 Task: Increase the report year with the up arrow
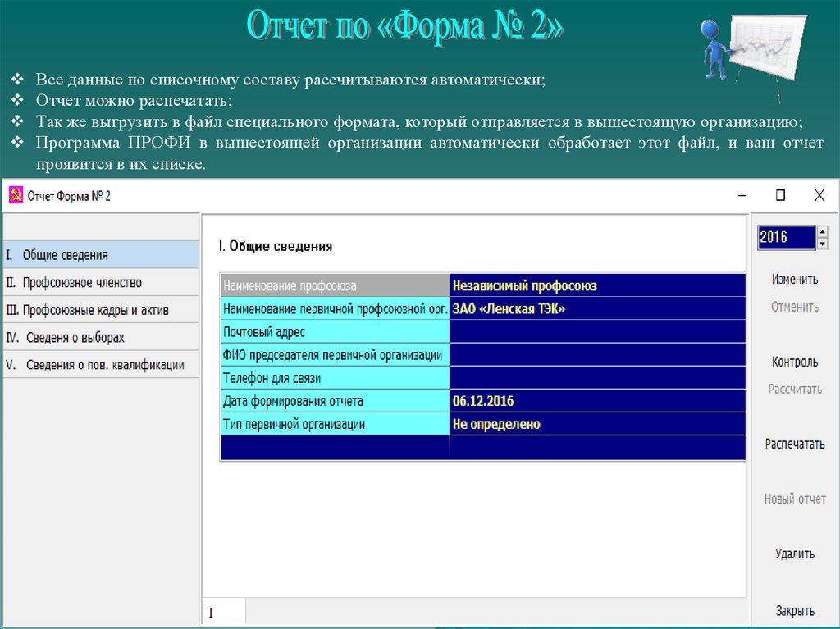[822, 232]
